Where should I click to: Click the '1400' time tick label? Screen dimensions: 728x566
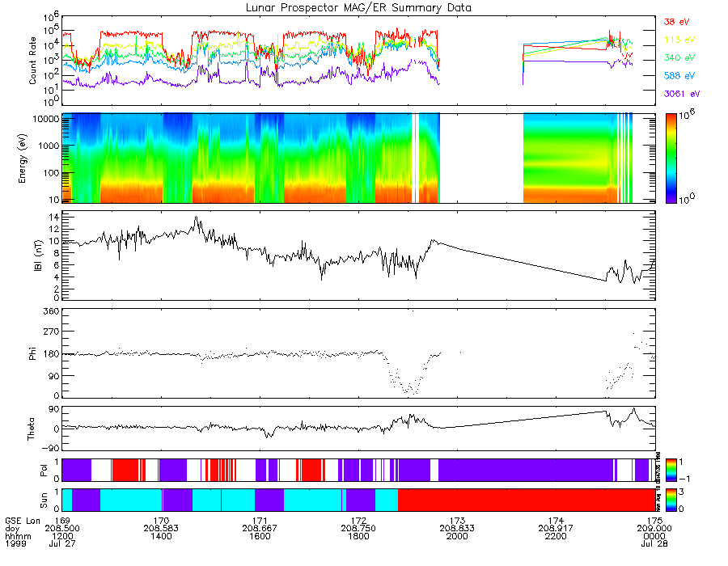(x=161, y=536)
